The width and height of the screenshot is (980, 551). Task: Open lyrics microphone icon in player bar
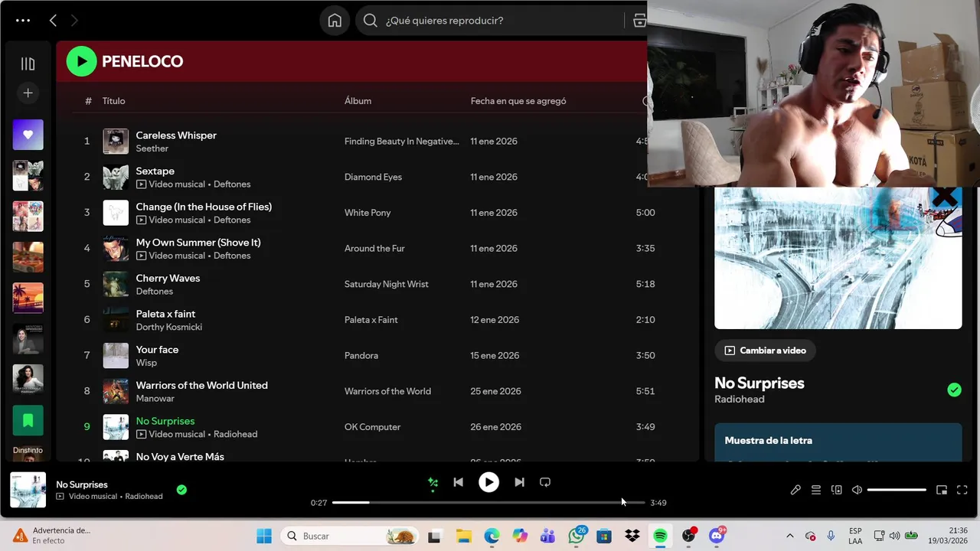[795, 490]
